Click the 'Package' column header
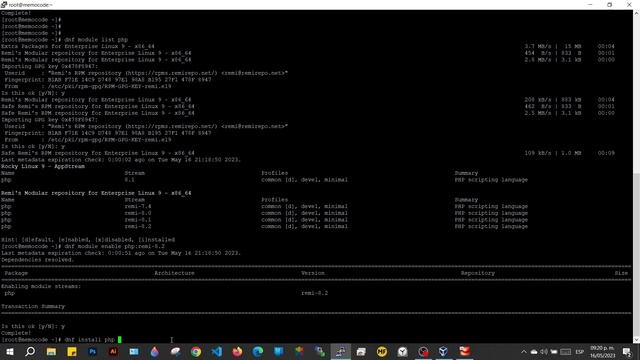The width and height of the screenshot is (640, 360). 16,273
